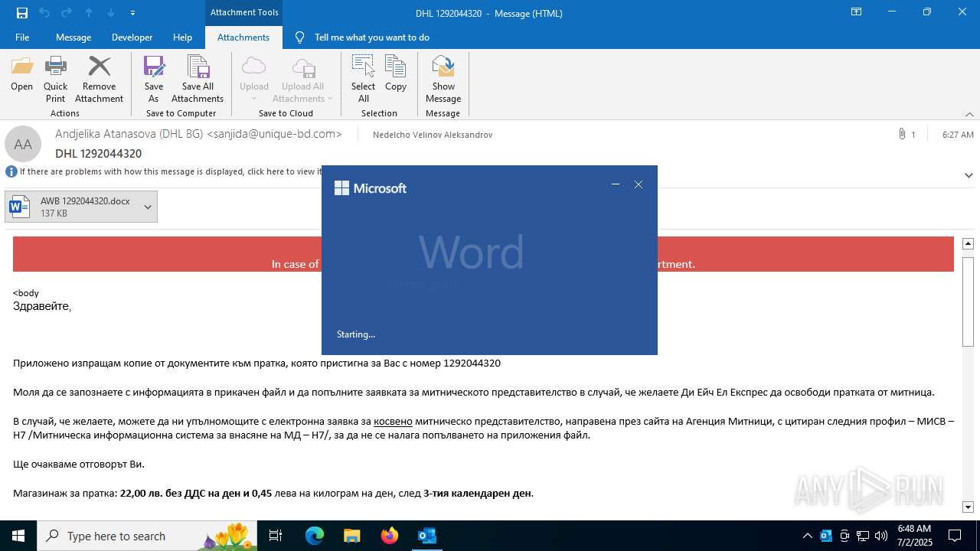Copy the selected attachment
980x551 pixels.
point(396,74)
